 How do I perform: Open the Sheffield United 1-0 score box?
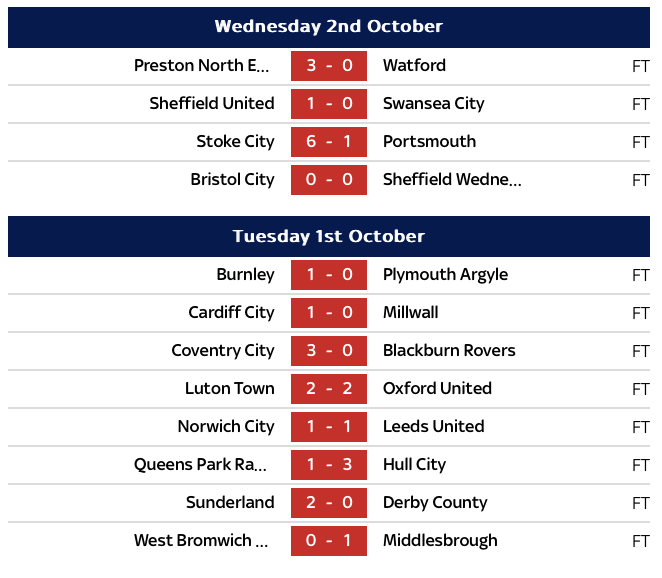point(330,104)
